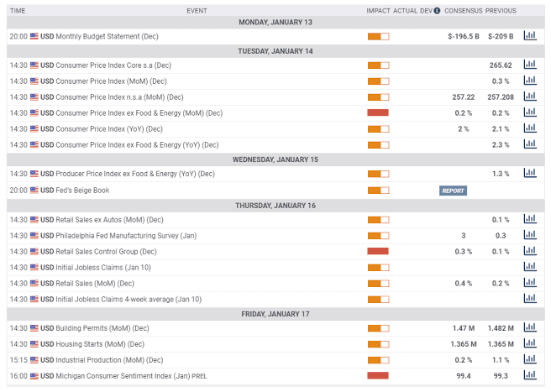Viewport: 551px width, 392px height.
Task: Show chart for Initial Jobless Claims 4-week average
Action: click(530, 298)
